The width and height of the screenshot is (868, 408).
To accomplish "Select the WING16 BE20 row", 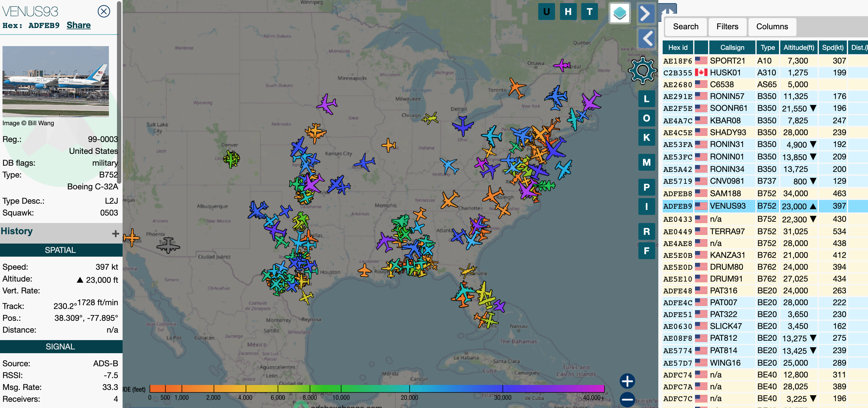I will tap(765, 363).
